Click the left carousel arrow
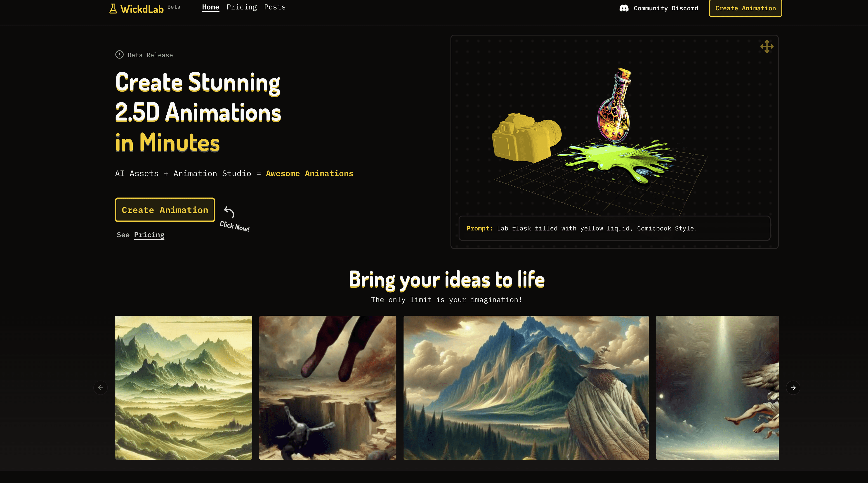The image size is (868, 483). pos(100,388)
